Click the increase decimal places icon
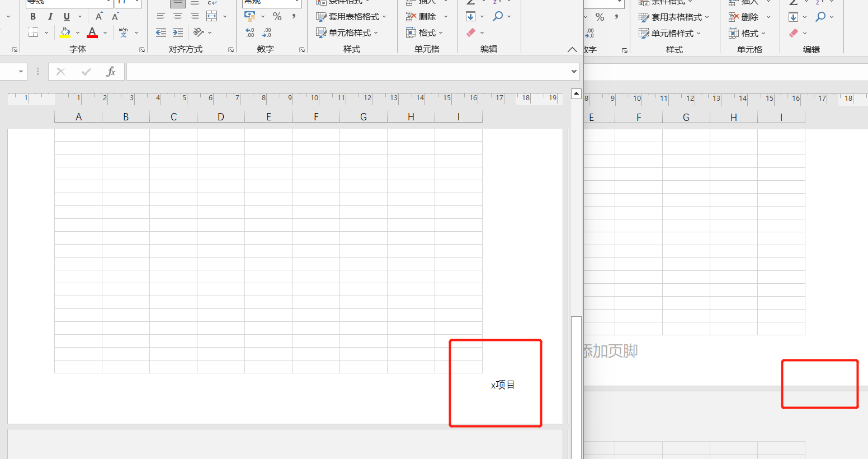Viewport: 868px width, 459px height. click(x=249, y=32)
